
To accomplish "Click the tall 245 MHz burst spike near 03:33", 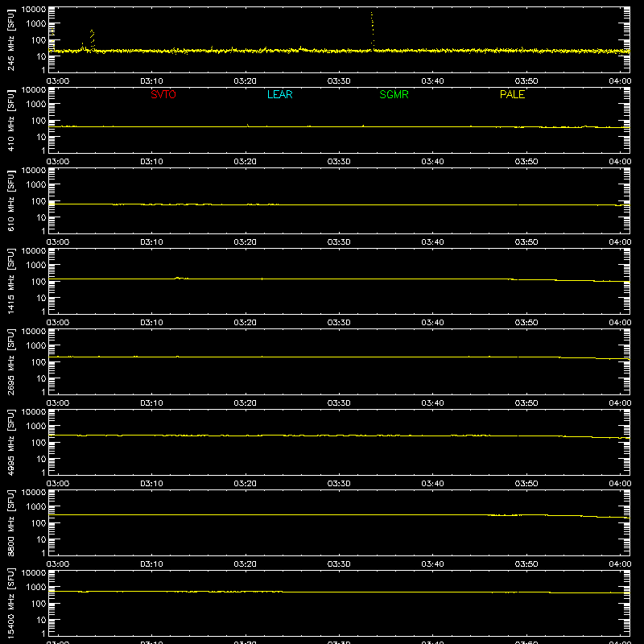I will (372, 31).
